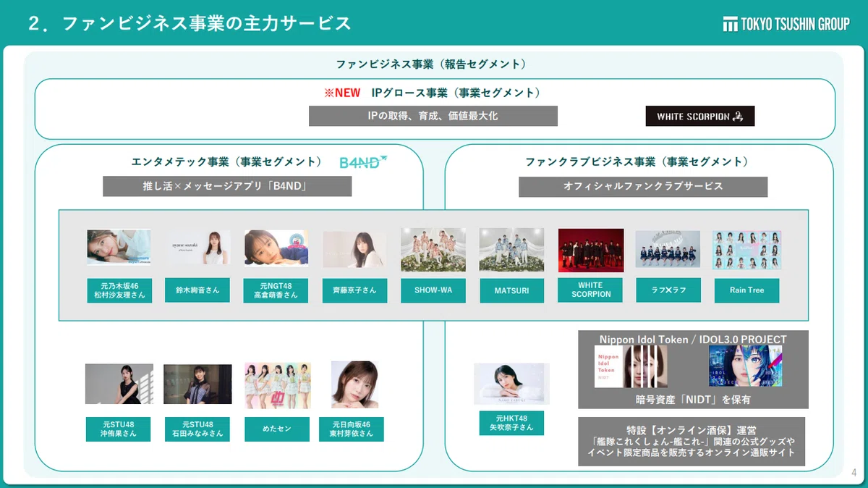This screenshot has height=488, width=868.
Task: Click the 「艦隊これくしょん-艦これ-」 goods description line
Action: tap(693, 442)
